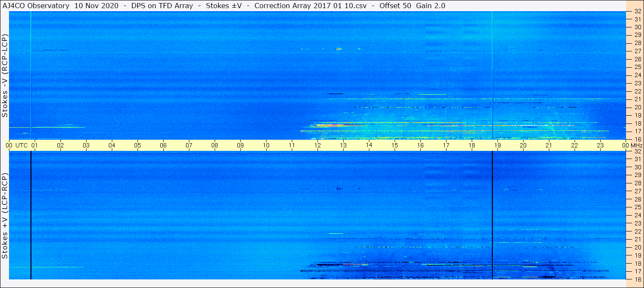This screenshot has width=644, height=288.
Task: Click the 17 hour tick label
Action: coord(446,145)
